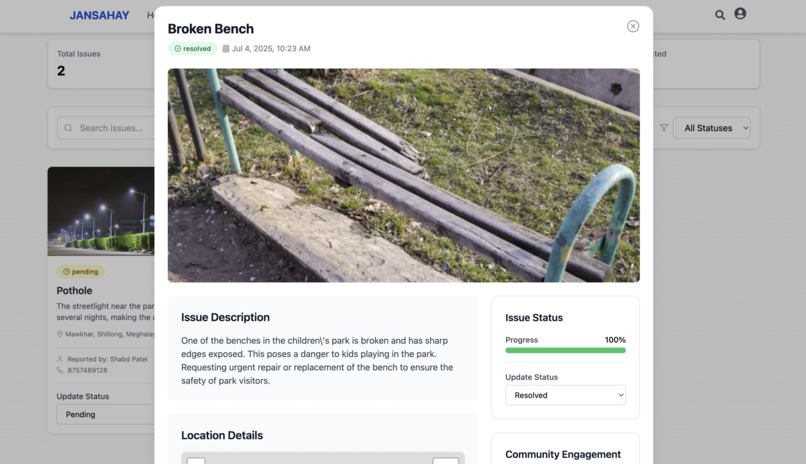This screenshot has width=806, height=464.
Task: Open the user profile account icon
Action: (740, 14)
